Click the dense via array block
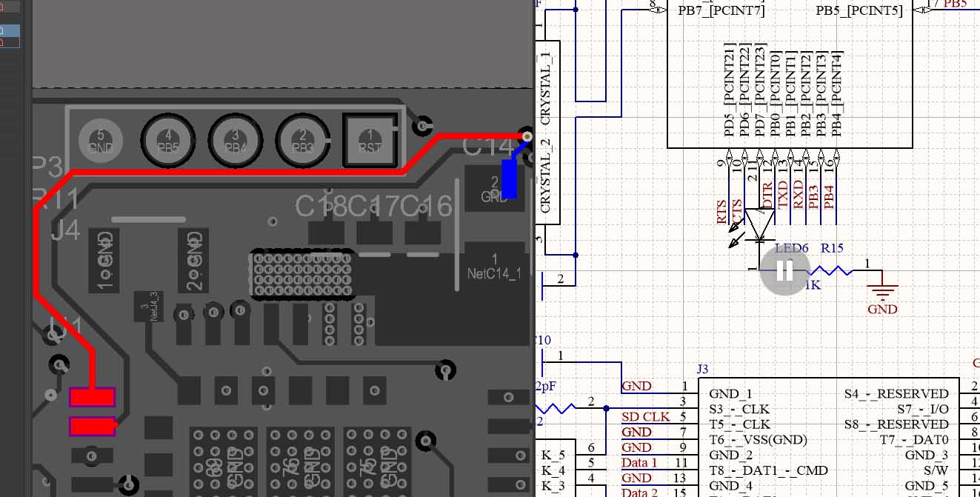This screenshot has width=980, height=497. pos(302,273)
